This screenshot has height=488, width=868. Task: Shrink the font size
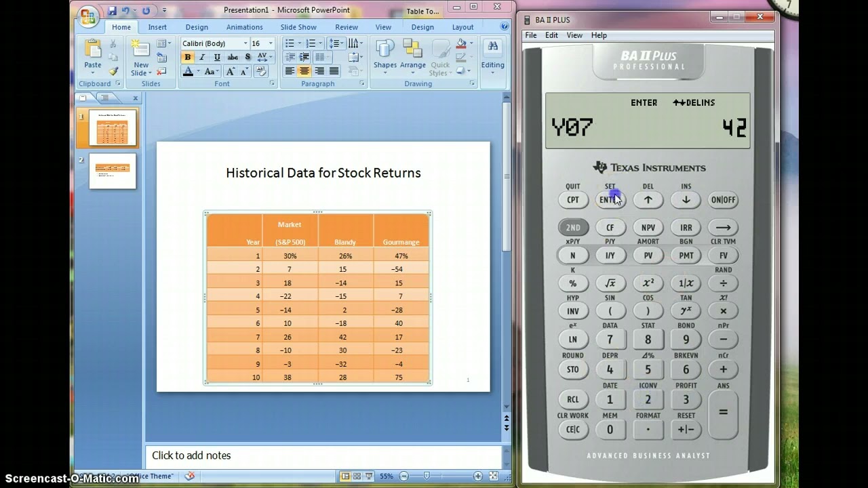click(x=245, y=71)
